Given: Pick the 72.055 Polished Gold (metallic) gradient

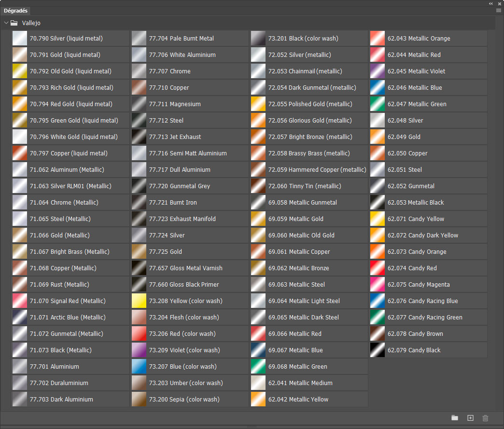Looking at the screenshot, I should point(258,104).
